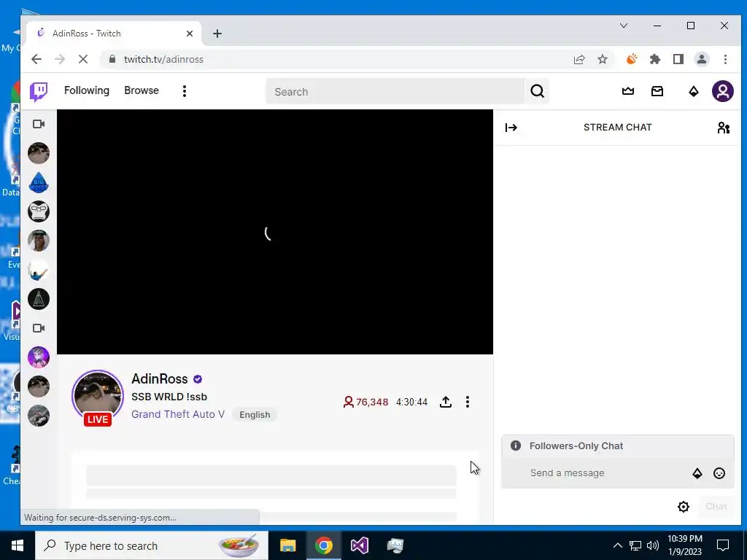Click the English language tag
Image resolution: width=747 pixels, height=560 pixels.
[255, 415]
